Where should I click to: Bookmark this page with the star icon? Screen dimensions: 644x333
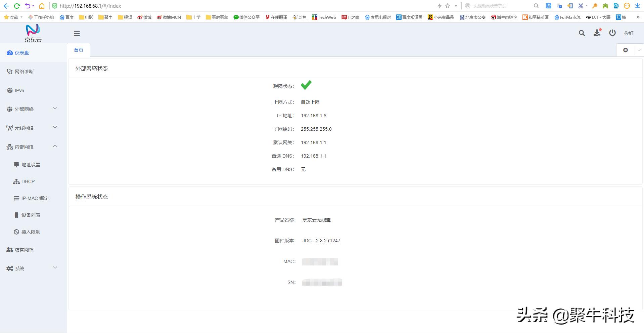point(448,6)
